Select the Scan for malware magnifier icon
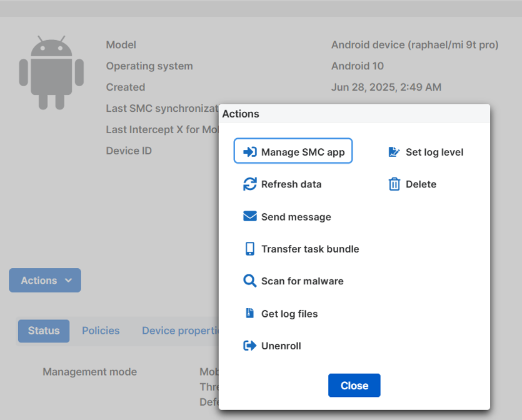The image size is (522, 420). [x=250, y=281]
